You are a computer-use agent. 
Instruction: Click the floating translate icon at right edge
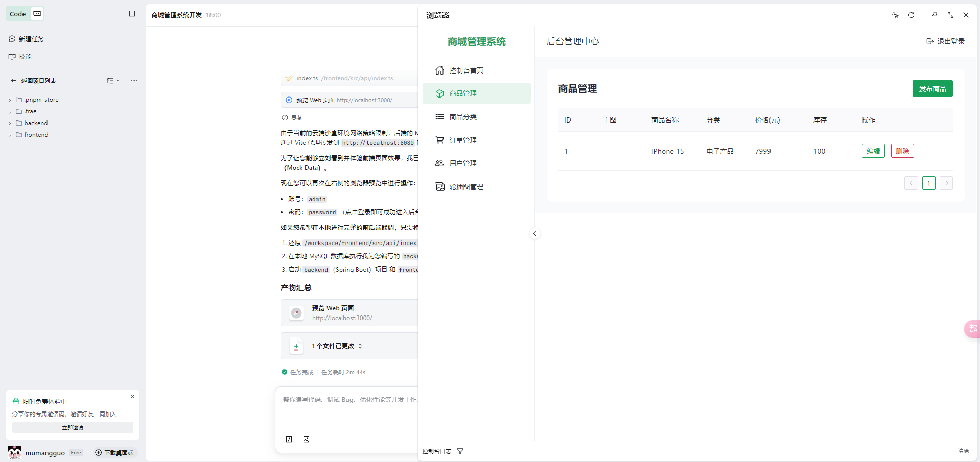click(972, 329)
